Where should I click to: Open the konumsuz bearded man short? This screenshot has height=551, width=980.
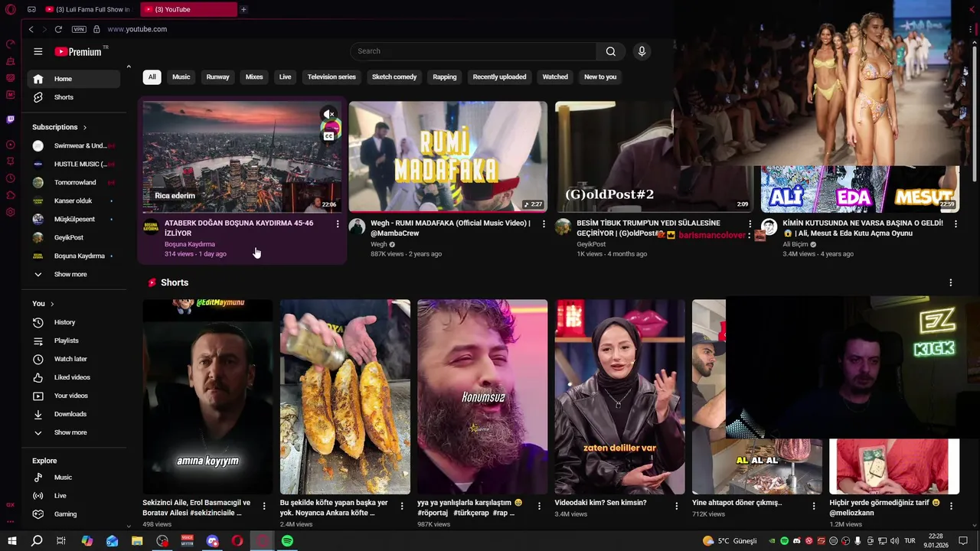point(482,396)
